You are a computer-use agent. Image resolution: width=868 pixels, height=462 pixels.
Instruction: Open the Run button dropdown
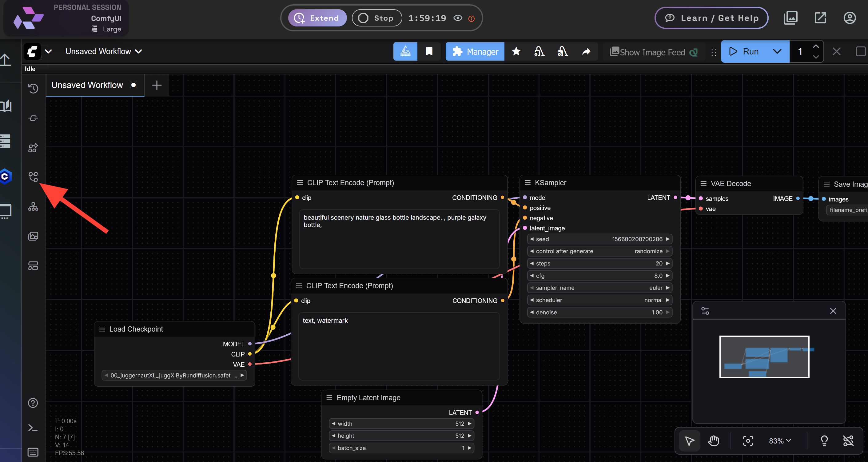(x=777, y=51)
